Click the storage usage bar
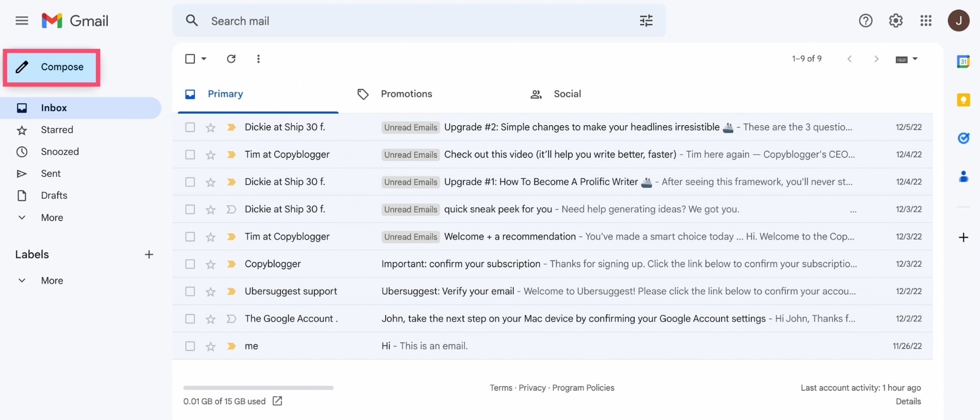 259,388
